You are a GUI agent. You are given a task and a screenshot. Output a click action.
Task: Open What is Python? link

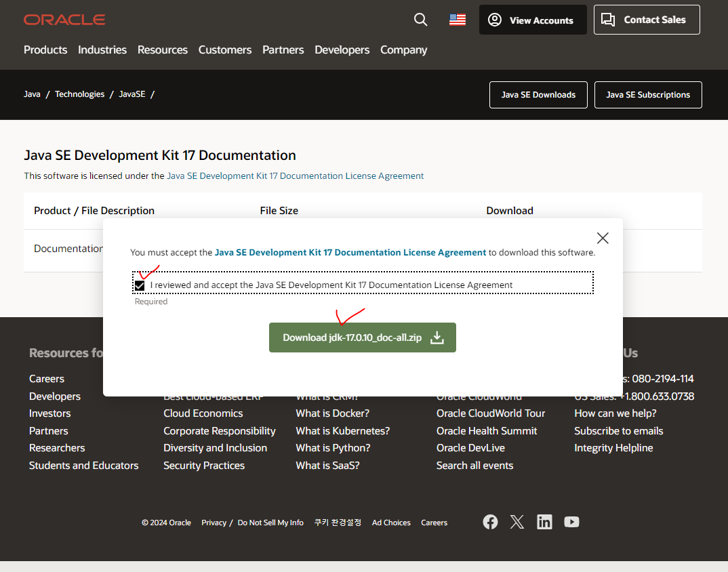333,448
